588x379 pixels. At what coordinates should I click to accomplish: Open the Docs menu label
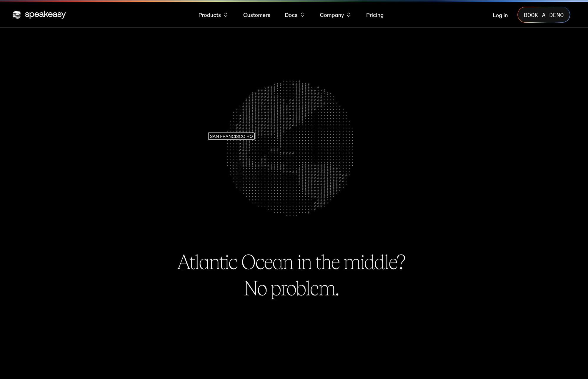291,15
